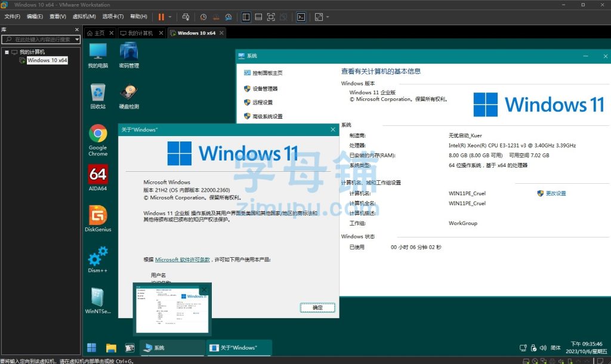Click the Unity mode toolbar icon
The height and width of the screenshot is (364, 611).
pos(283,17)
